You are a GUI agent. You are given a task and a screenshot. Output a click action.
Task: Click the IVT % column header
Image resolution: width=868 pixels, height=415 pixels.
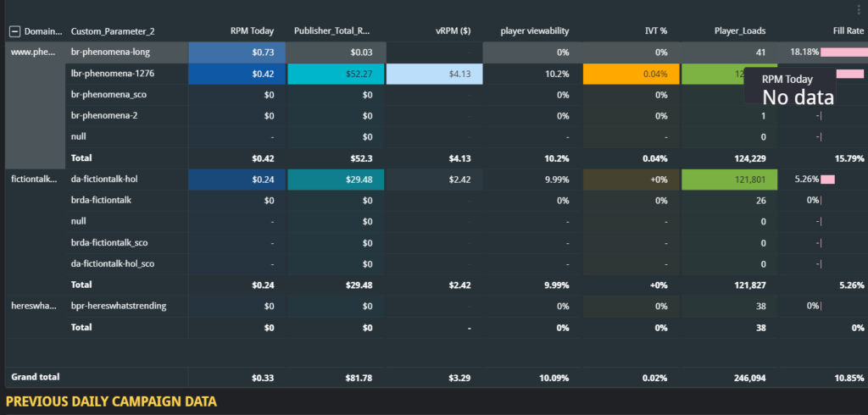[655, 31]
